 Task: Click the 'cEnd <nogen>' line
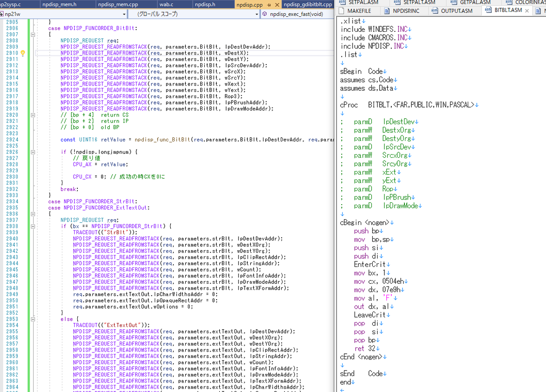(362, 357)
